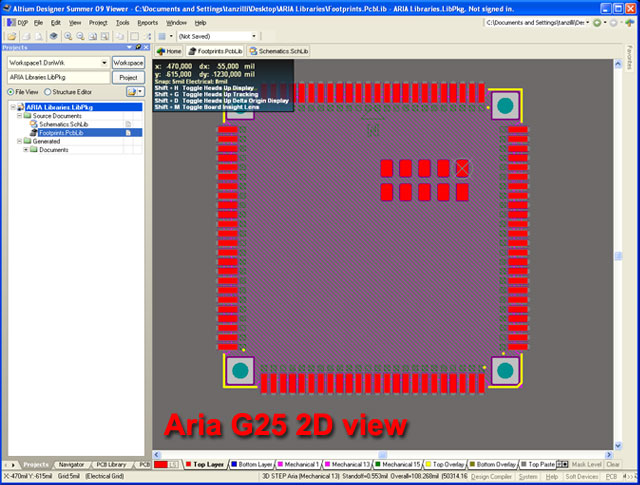Click the System status bar button

pos(528,476)
